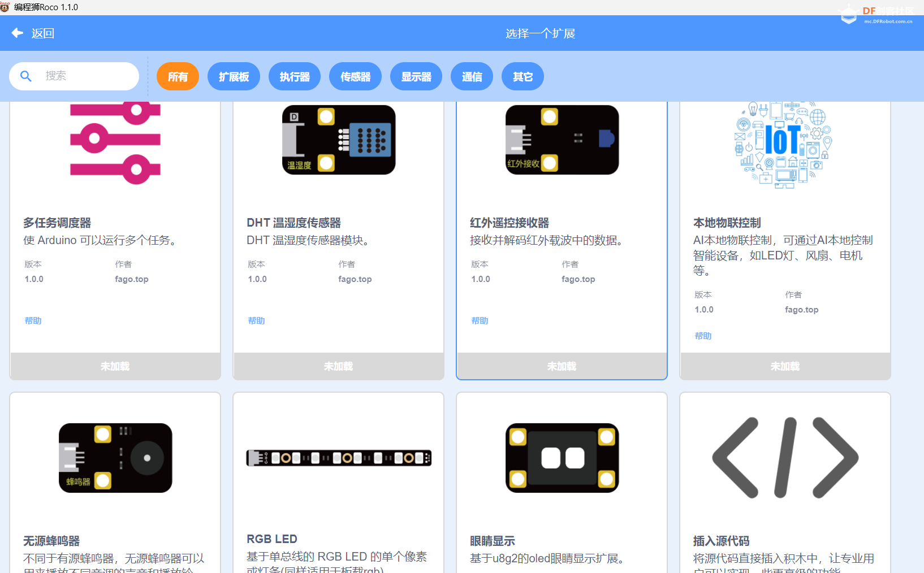Click the DHT 温湿度传感器 title text
The image size is (924, 573).
coord(293,223)
